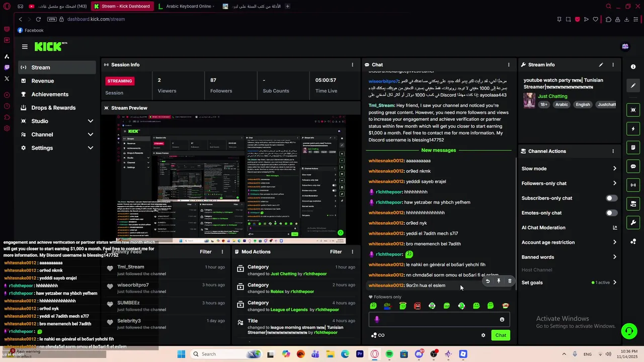Open X icon in Opera sidebar
This screenshot has height=362, width=644.
(x=7, y=78)
